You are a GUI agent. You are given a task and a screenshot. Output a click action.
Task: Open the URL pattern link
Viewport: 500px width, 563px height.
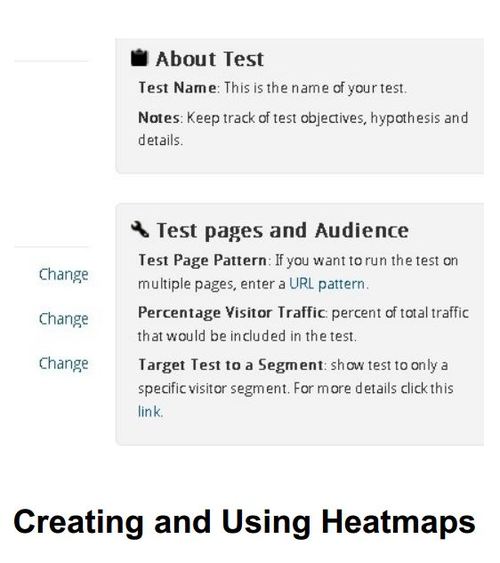327,284
